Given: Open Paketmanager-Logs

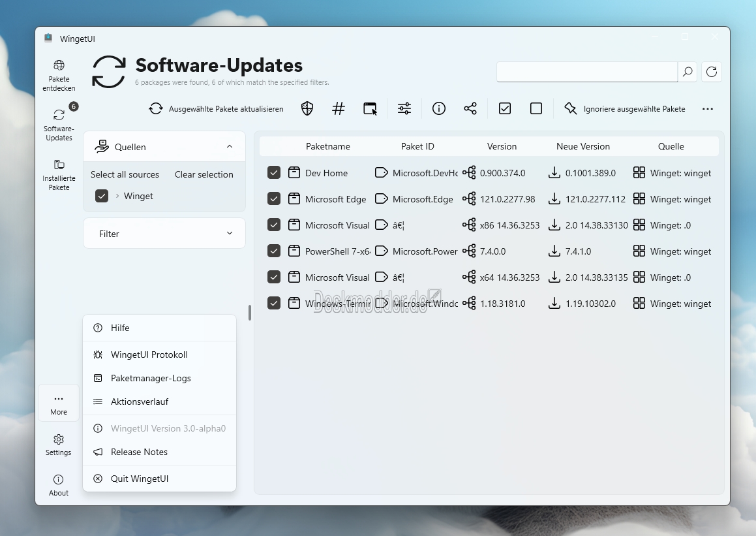Looking at the screenshot, I should (160, 378).
